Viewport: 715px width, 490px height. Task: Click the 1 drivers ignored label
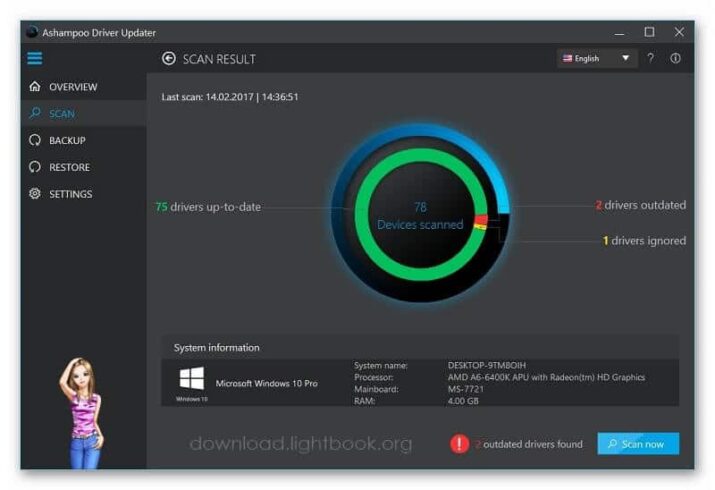click(x=644, y=240)
